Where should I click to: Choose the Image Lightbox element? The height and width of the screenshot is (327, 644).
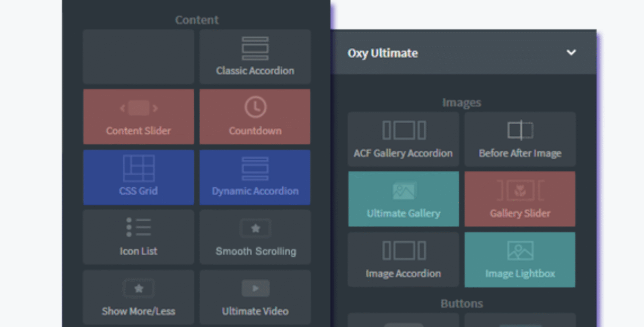pos(520,260)
